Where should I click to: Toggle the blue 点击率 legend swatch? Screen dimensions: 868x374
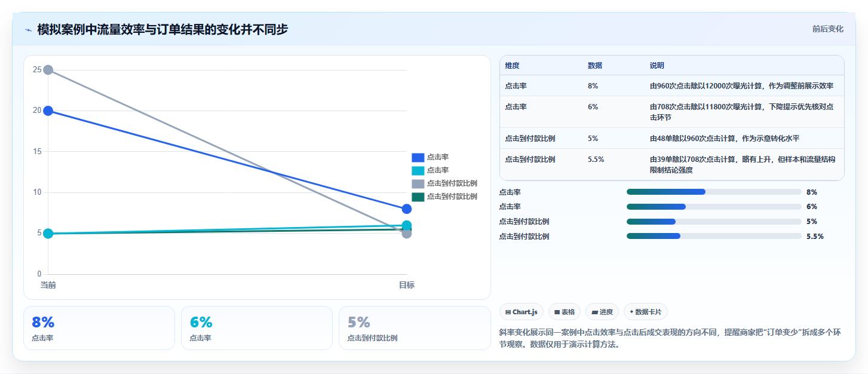[418, 157]
